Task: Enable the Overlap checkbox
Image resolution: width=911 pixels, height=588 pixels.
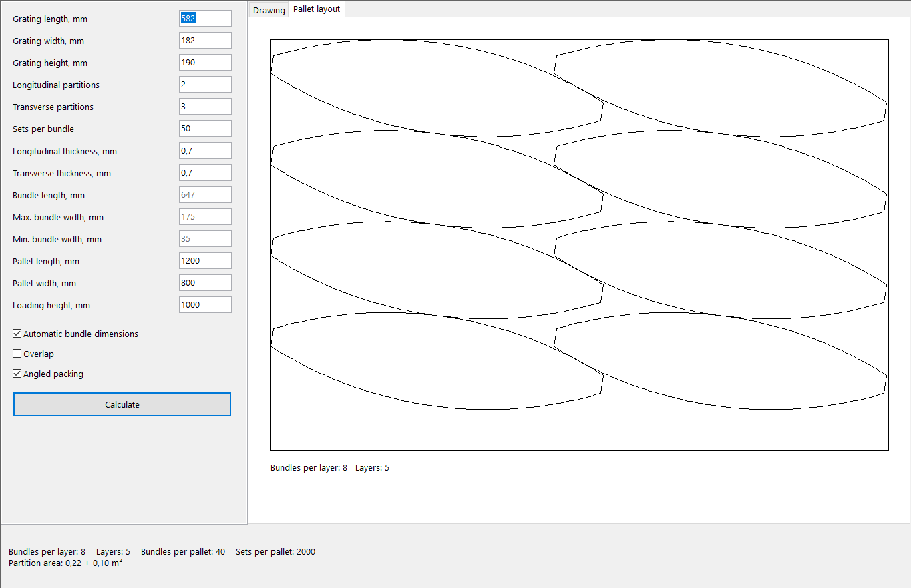Action: click(17, 354)
